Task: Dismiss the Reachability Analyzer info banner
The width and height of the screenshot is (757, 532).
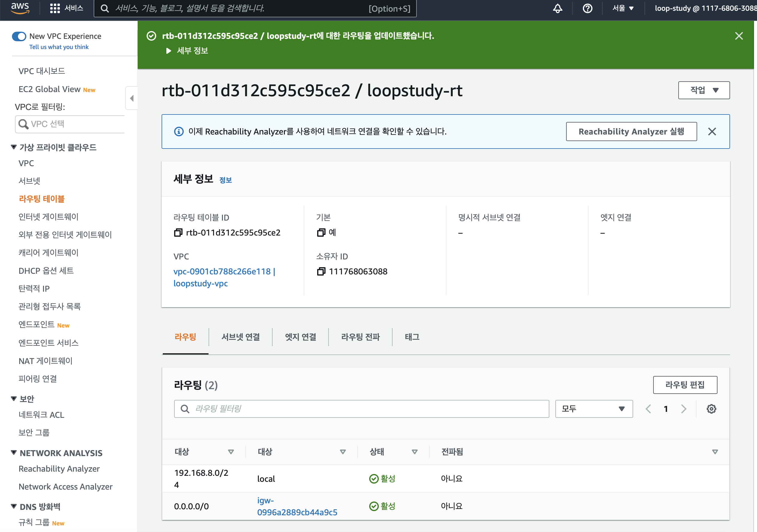Action: tap(712, 132)
